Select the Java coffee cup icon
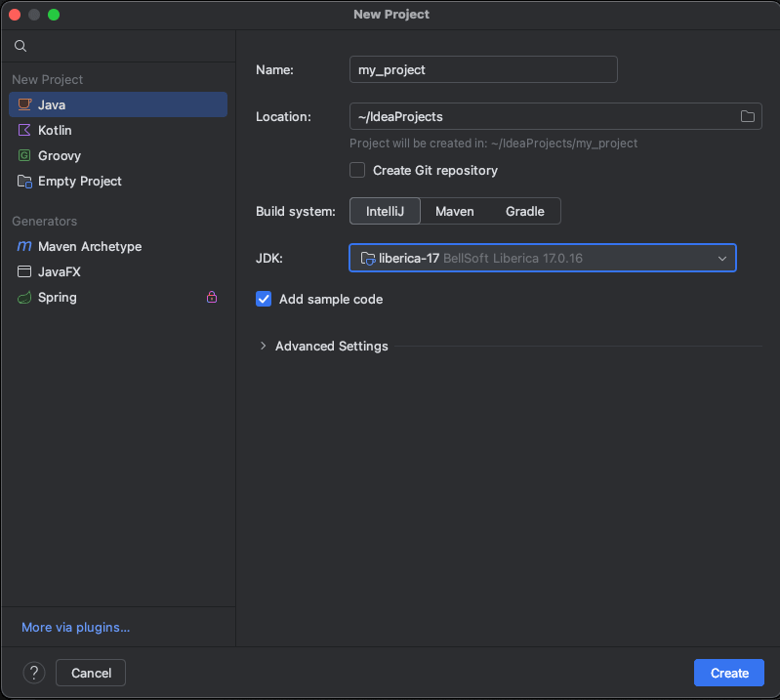This screenshot has width=780, height=700. 24,104
